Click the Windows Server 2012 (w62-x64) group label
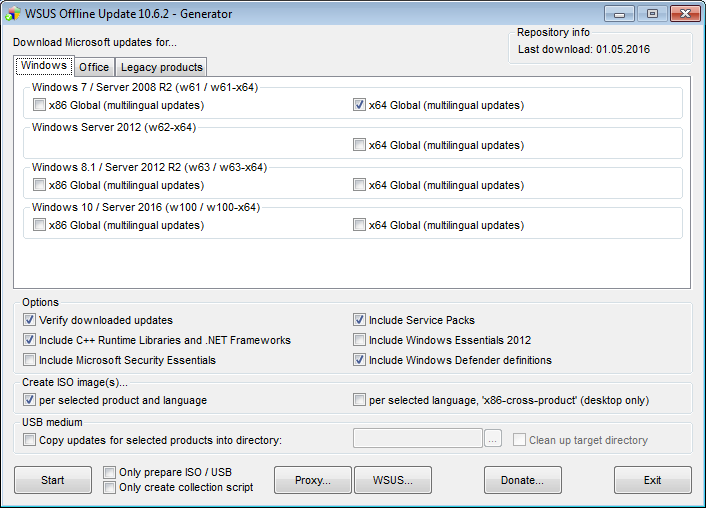This screenshot has height=508, width=706. click(x=114, y=127)
